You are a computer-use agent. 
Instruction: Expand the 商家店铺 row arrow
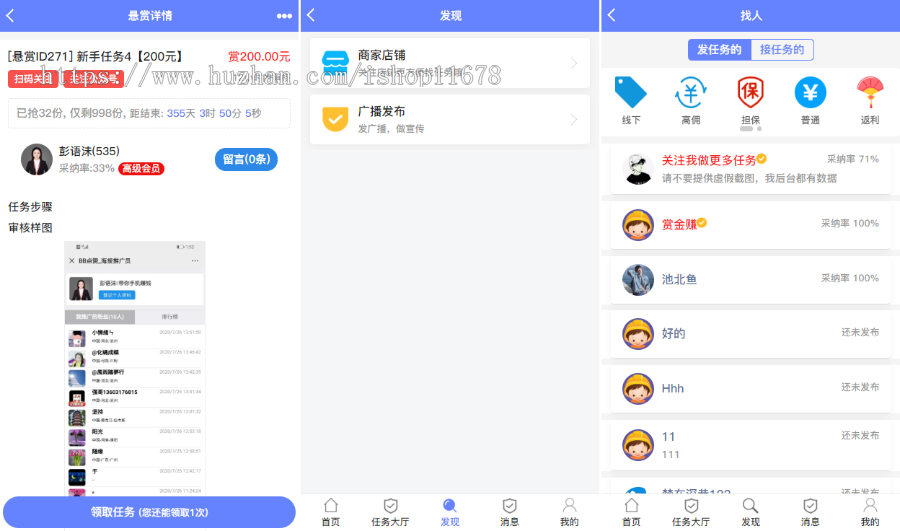[574, 63]
